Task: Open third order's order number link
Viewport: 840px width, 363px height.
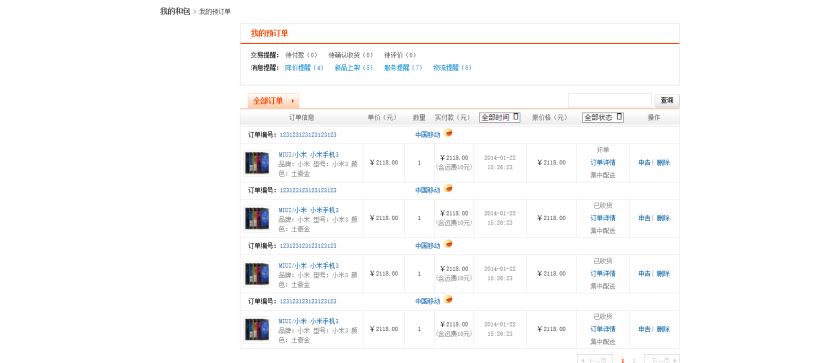Action: (308, 246)
